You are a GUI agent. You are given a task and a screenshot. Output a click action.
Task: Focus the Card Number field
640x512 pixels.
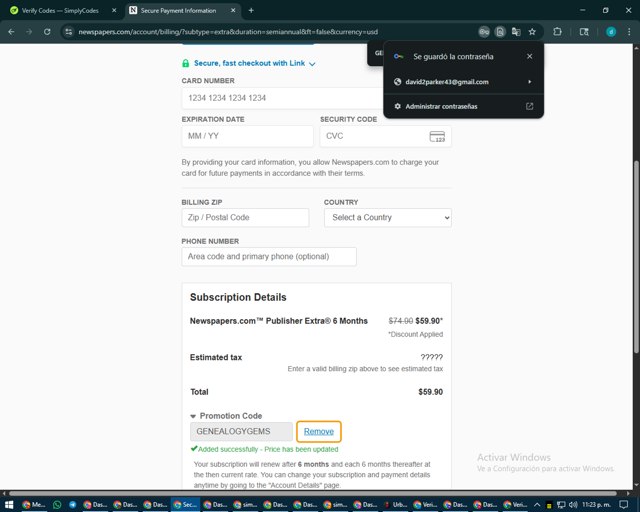tap(282, 98)
